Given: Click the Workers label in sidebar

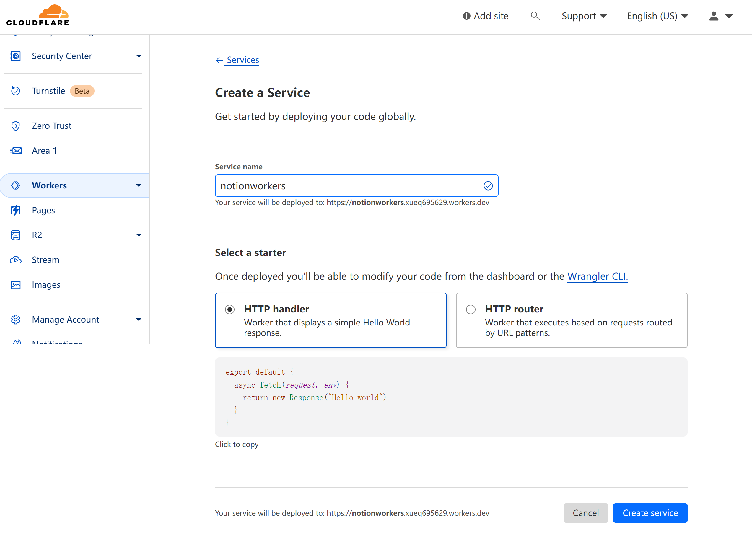Looking at the screenshot, I should (x=49, y=185).
